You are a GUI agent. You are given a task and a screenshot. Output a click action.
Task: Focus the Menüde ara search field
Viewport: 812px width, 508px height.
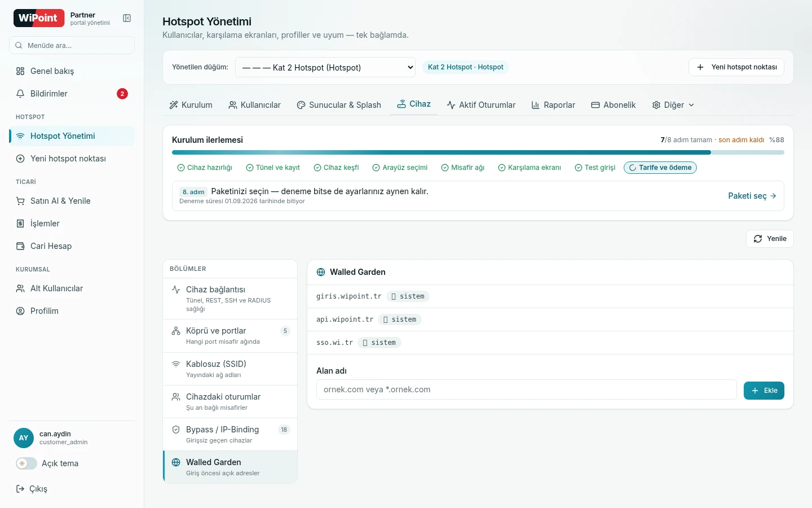tap(72, 45)
